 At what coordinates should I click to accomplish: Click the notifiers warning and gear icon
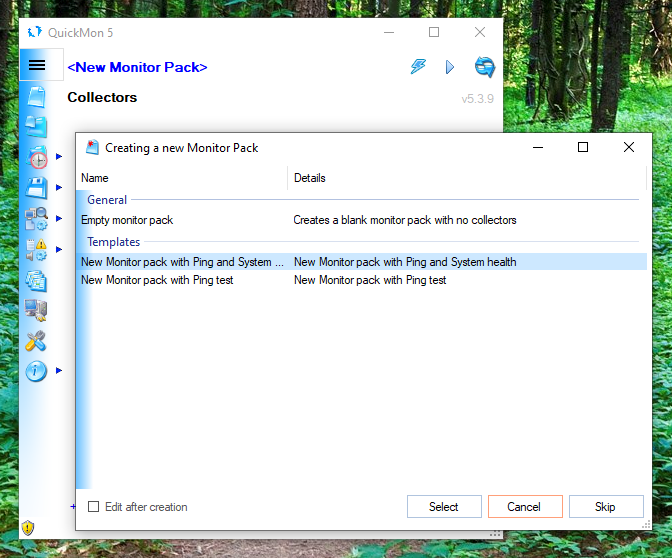(x=36, y=249)
